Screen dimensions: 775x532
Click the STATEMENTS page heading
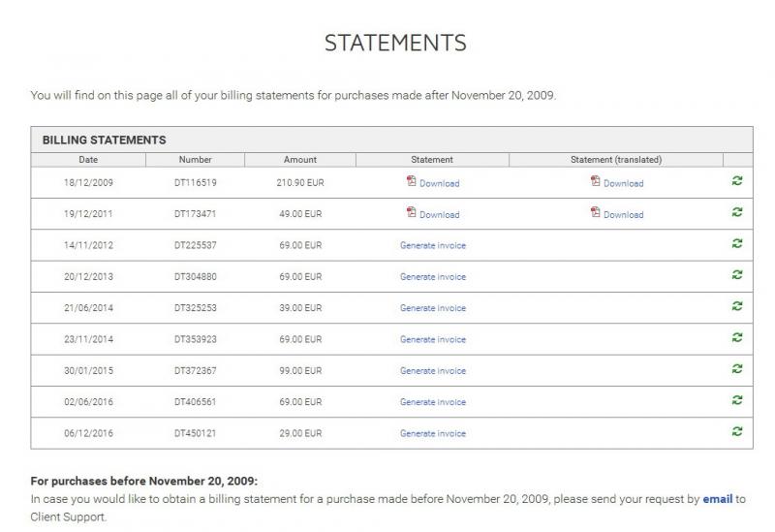pyautogui.click(x=395, y=43)
